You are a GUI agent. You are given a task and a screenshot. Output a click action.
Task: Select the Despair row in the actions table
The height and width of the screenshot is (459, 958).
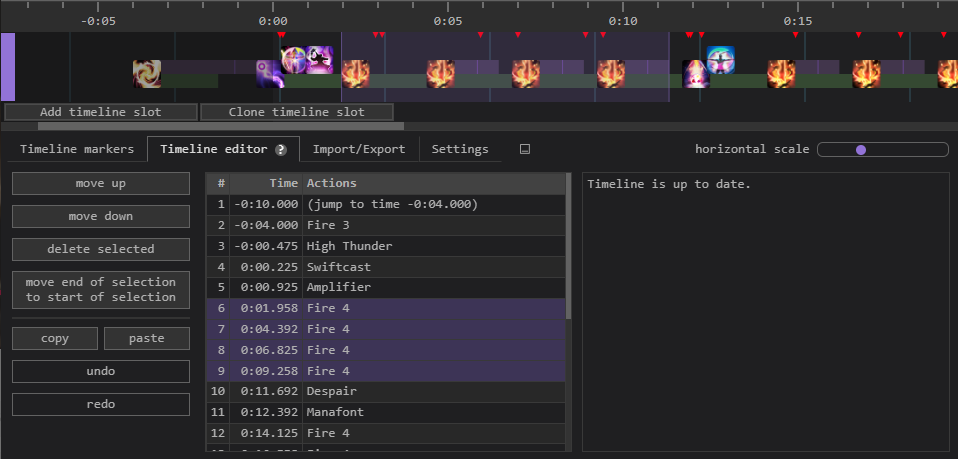[386, 391]
